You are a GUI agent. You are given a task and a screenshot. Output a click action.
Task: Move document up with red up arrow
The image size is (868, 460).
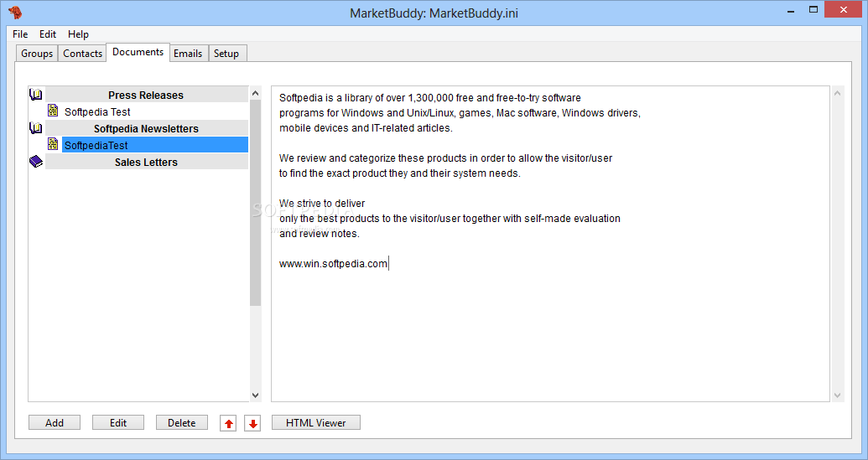click(228, 423)
